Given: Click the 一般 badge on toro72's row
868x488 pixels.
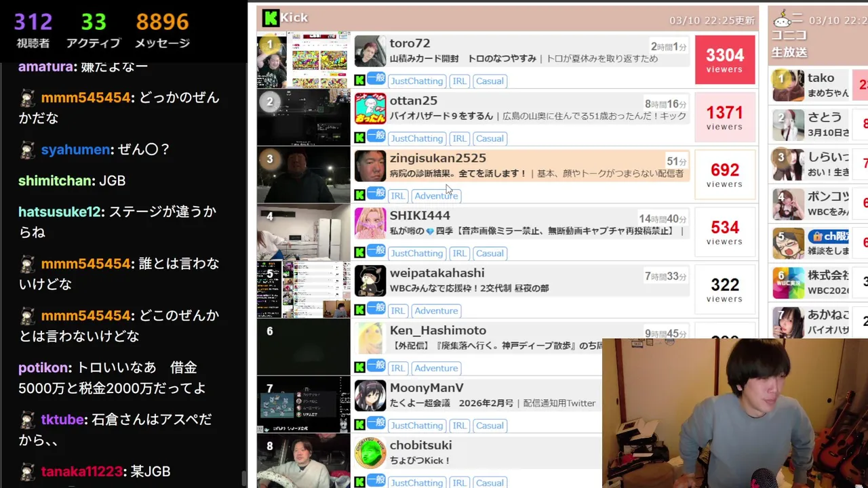Looking at the screenshot, I should pyautogui.click(x=376, y=79).
